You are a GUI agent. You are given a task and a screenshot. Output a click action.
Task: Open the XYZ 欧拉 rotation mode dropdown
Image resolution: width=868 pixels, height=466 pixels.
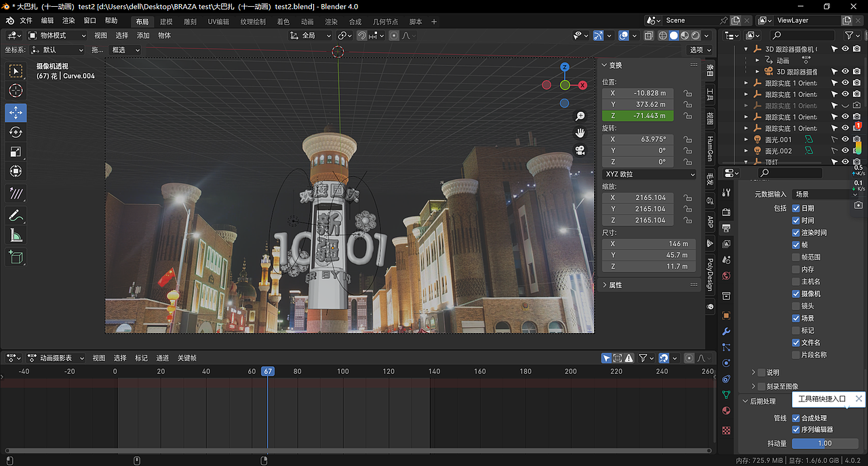pyautogui.click(x=649, y=174)
